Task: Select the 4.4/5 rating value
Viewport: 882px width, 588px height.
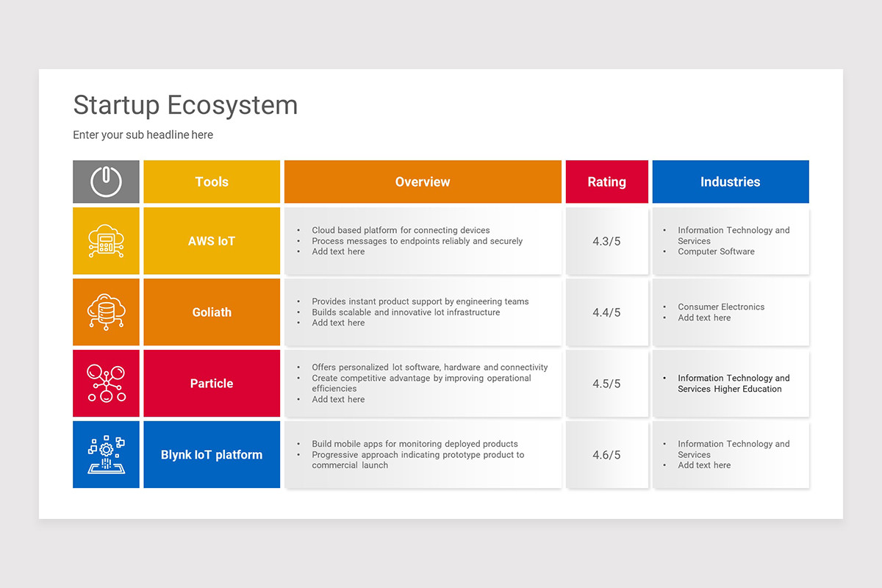Action: pos(607,312)
